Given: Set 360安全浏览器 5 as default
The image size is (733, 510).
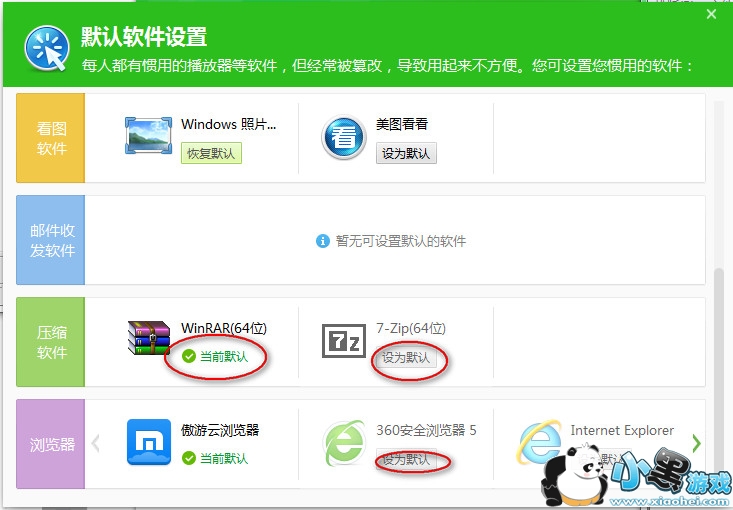Looking at the screenshot, I should coord(406,460).
